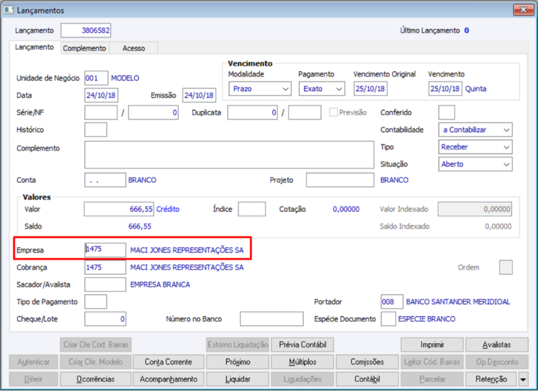Click the Imprimir button

click(432, 345)
